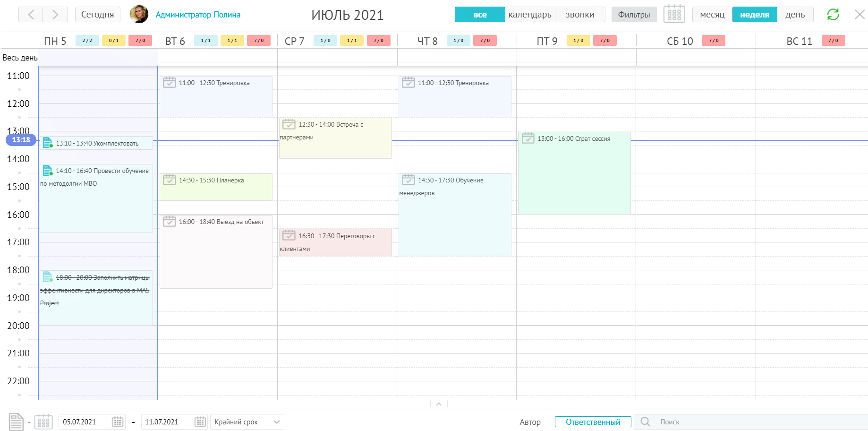Close the calendar window
Viewport: 868px width, 431px height.
(859, 15)
